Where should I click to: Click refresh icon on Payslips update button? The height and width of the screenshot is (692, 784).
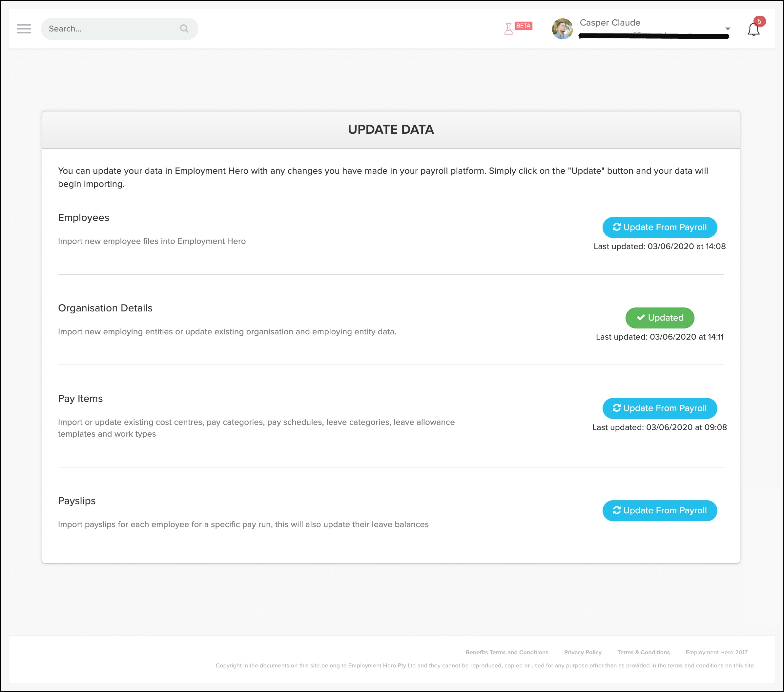coord(616,510)
